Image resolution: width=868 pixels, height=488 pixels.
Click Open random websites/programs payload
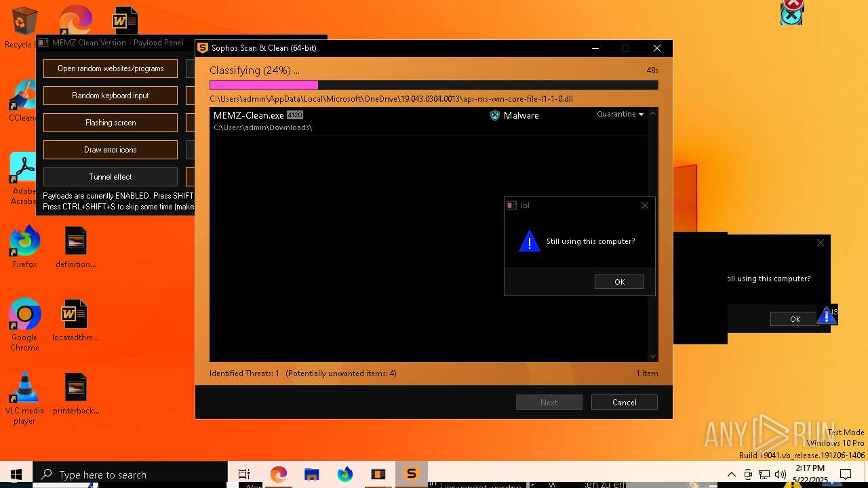point(111,68)
